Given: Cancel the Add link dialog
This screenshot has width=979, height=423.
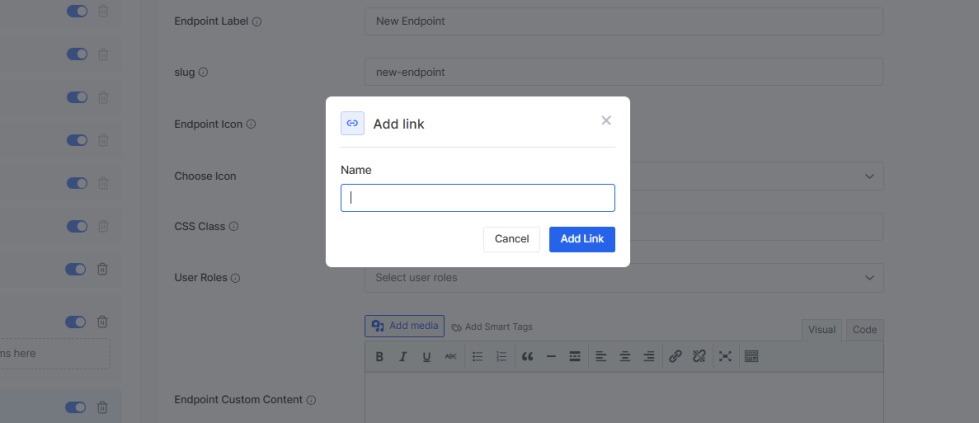Looking at the screenshot, I should point(511,239).
